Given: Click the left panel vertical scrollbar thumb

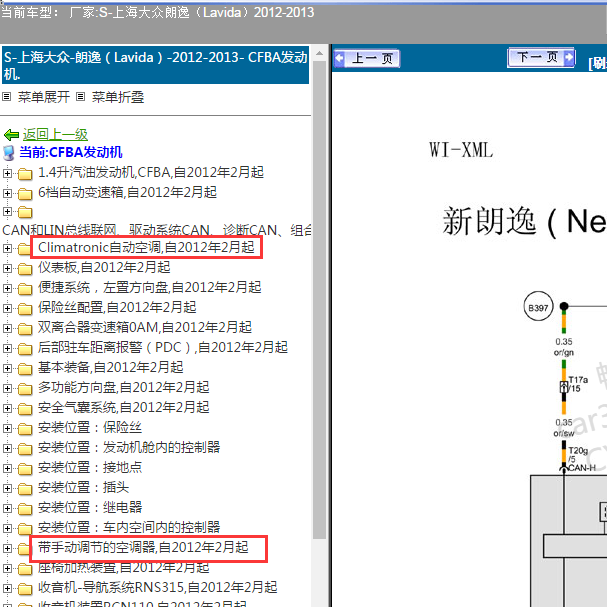Looking at the screenshot, I should tap(319, 298).
